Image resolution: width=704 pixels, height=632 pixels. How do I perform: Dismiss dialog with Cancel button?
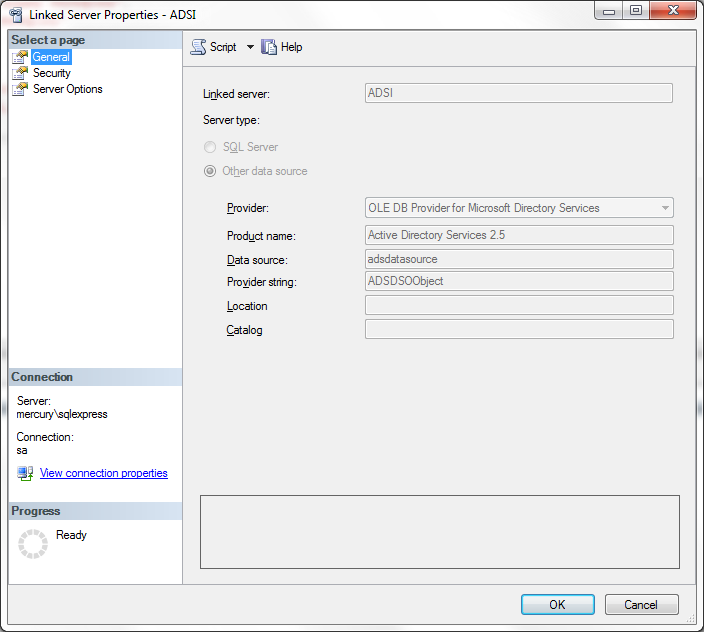click(x=641, y=605)
